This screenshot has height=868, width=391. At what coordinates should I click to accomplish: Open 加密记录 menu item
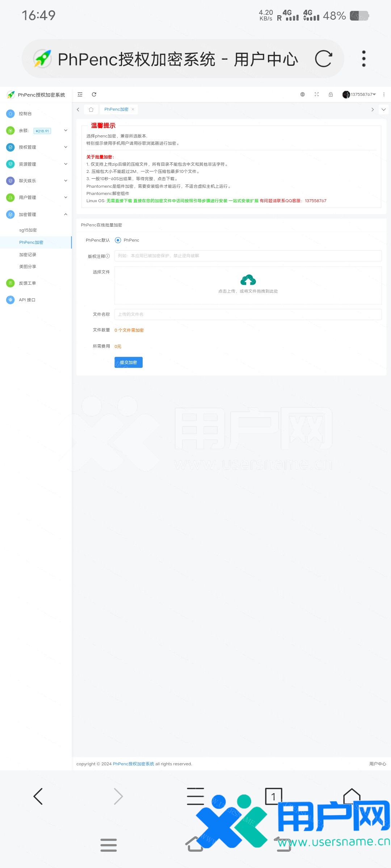point(28,255)
